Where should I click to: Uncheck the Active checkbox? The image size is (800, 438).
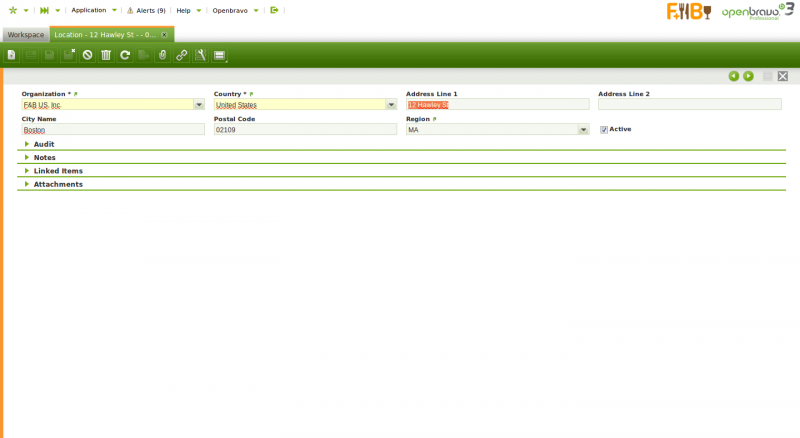(x=604, y=129)
